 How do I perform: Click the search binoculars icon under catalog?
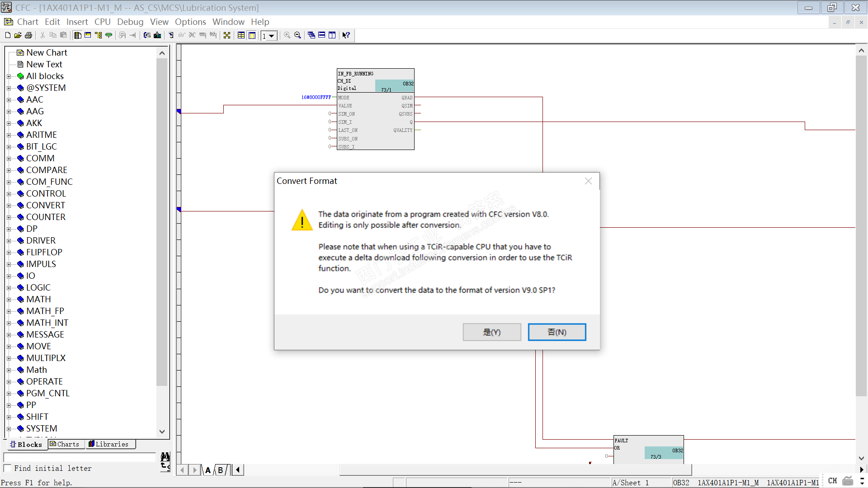(x=165, y=456)
